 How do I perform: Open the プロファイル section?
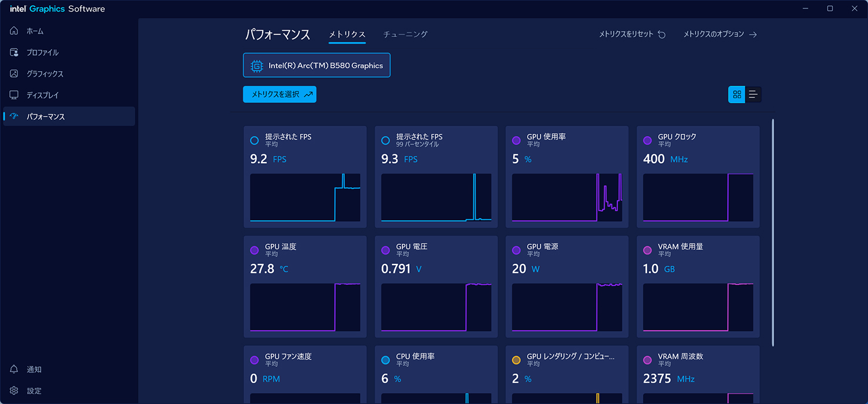[x=69, y=53]
